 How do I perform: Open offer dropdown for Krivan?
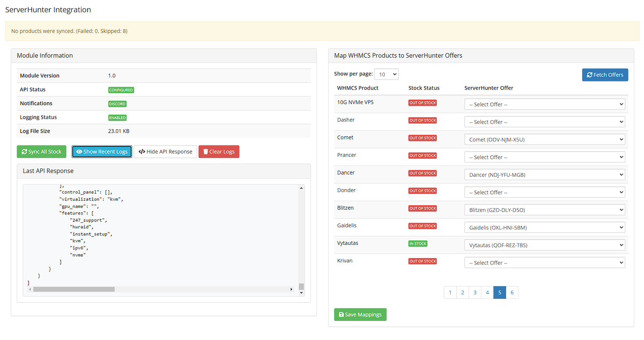coord(545,263)
